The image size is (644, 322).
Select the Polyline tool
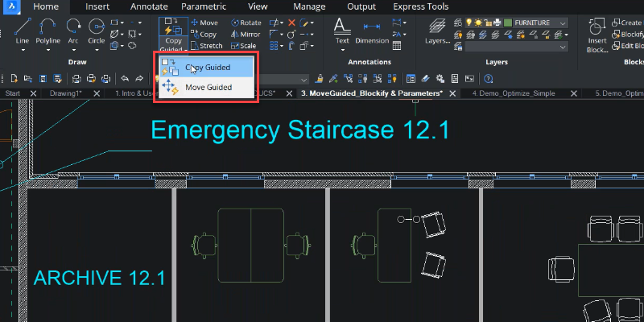[48, 31]
